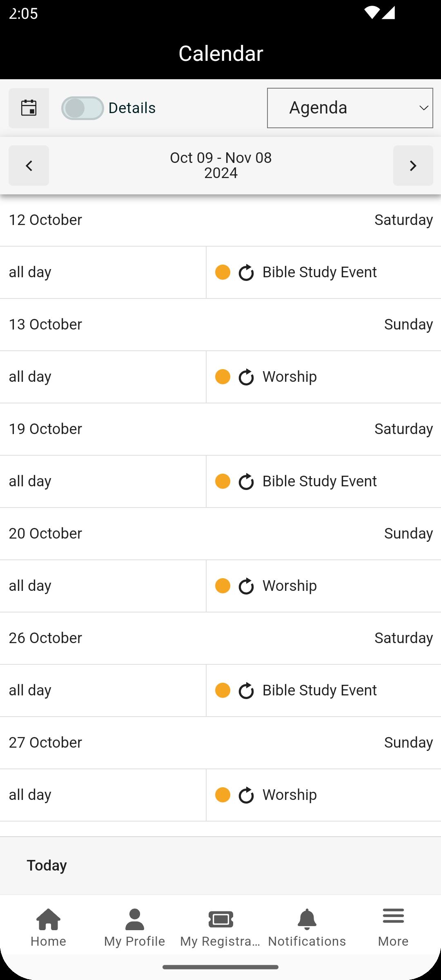441x980 pixels.
Task: Go to previous date range
Action: point(29,166)
